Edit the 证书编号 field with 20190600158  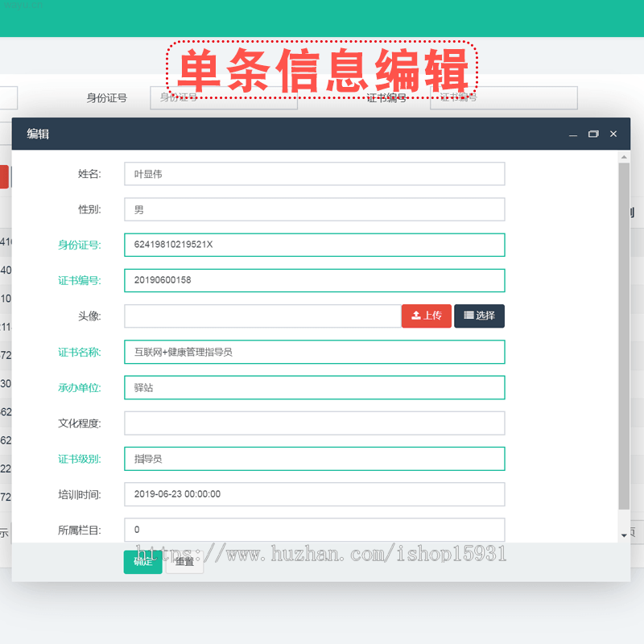(315, 280)
